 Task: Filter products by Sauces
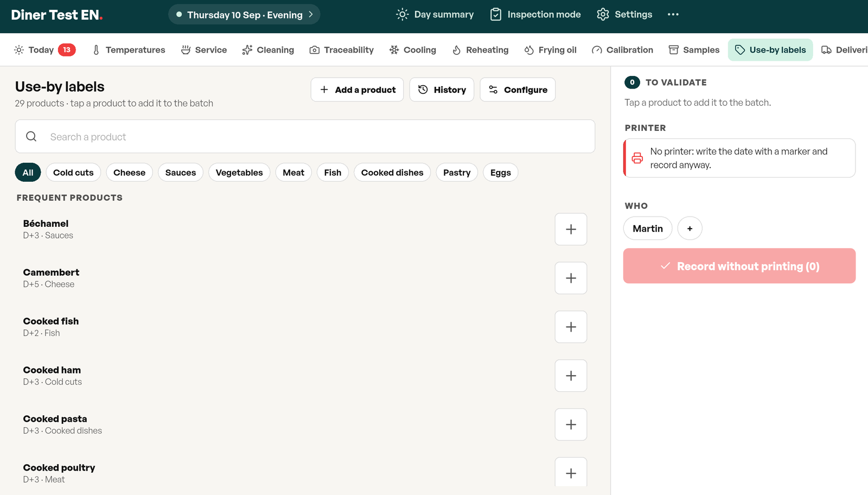tap(181, 173)
